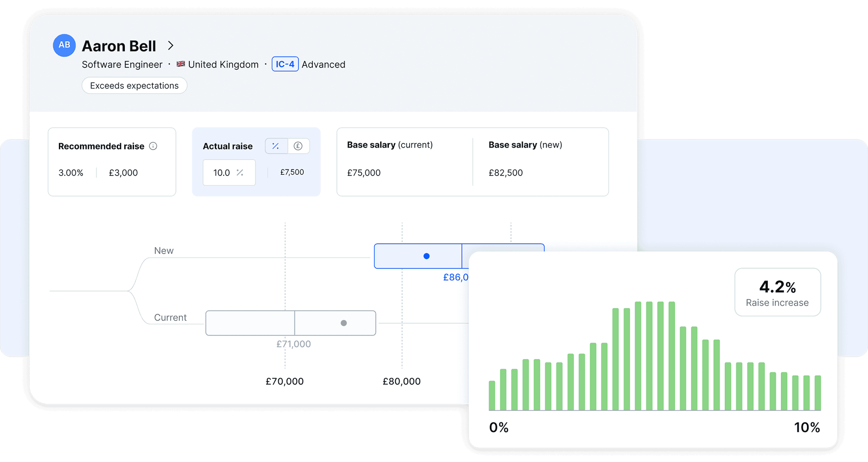
Task: Click the £7,500 actual raise amount
Action: pyautogui.click(x=292, y=172)
